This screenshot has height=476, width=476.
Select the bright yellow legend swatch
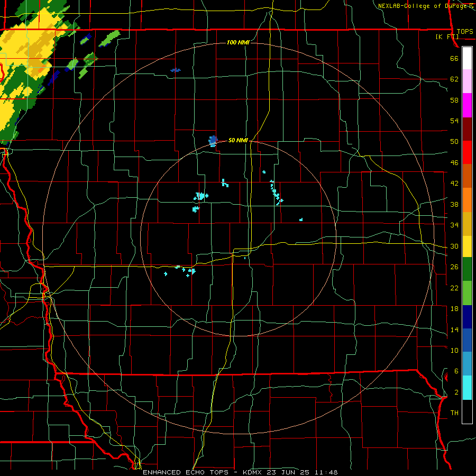(467, 246)
